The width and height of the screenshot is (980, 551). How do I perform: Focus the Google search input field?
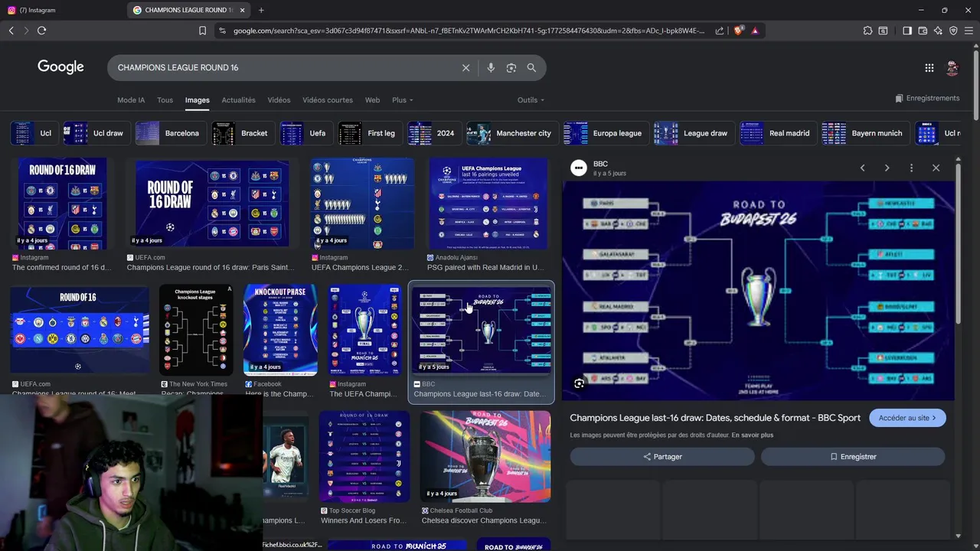coord(283,67)
